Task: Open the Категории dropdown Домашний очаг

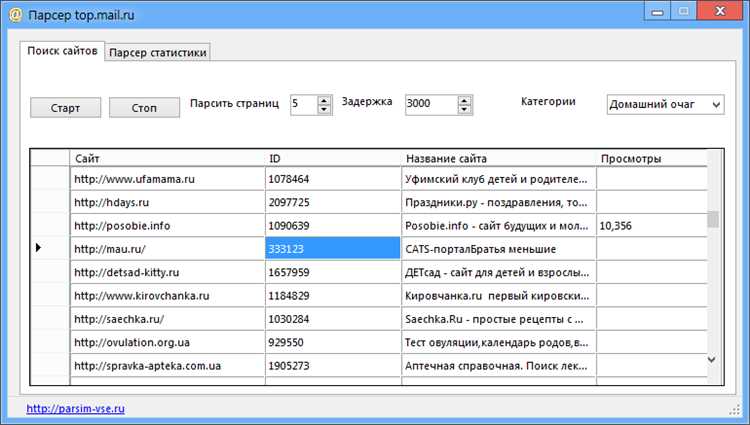Action: pyautogui.click(x=665, y=104)
